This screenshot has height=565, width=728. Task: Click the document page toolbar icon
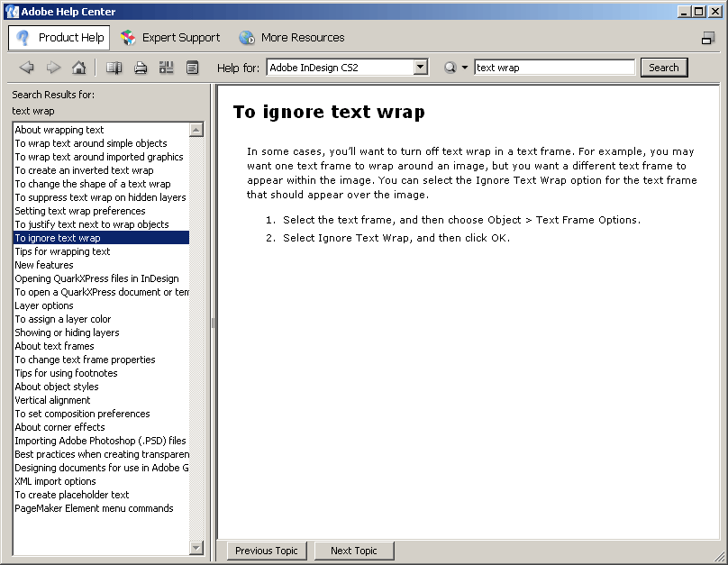click(x=192, y=68)
